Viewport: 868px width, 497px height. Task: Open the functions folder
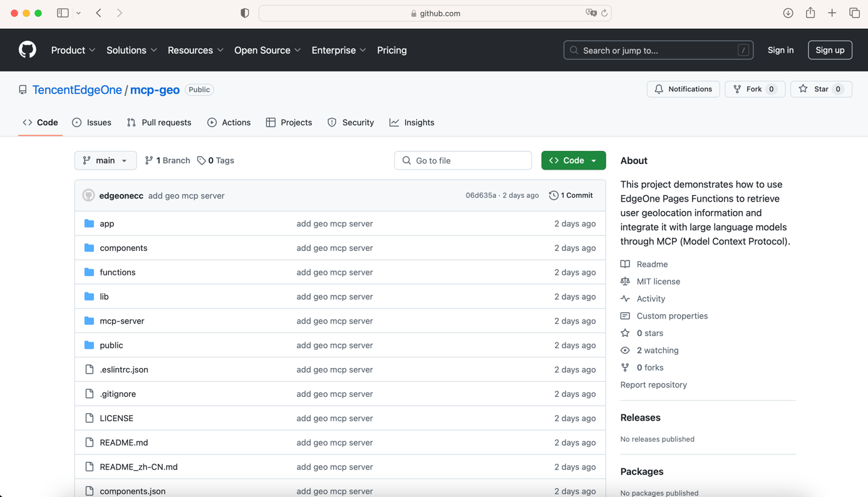tap(118, 272)
